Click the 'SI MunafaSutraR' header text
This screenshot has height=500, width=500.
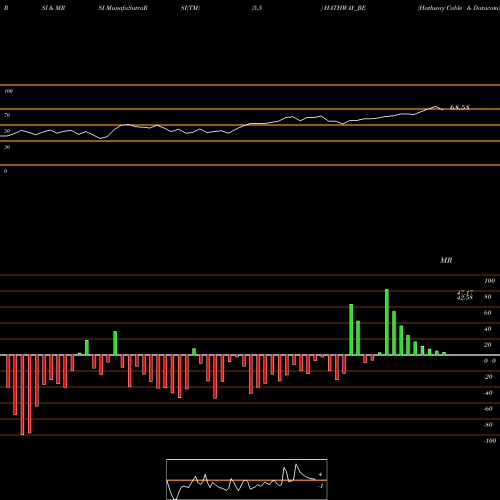(x=123, y=8)
